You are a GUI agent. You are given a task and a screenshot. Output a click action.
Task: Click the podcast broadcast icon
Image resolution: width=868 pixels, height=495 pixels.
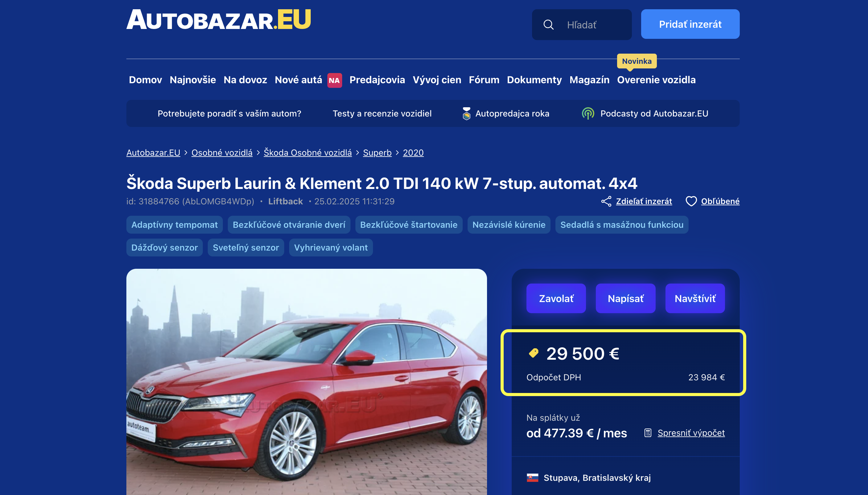588,113
